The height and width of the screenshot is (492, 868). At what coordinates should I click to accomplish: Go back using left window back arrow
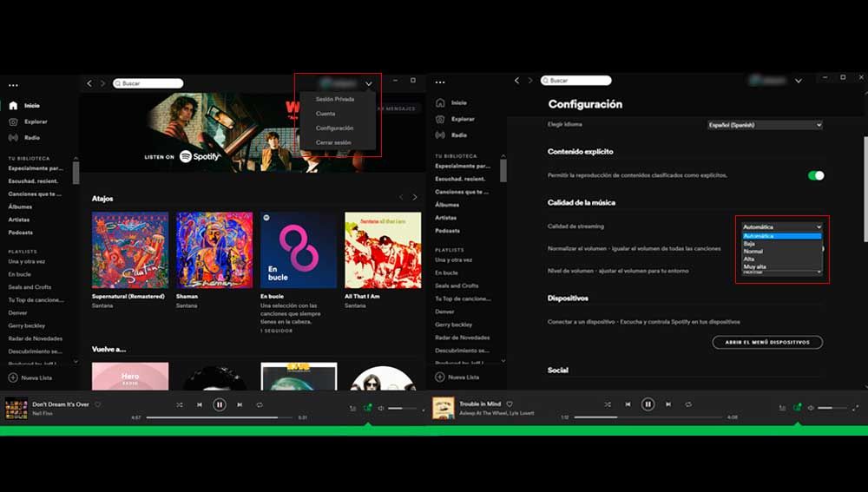click(x=89, y=83)
